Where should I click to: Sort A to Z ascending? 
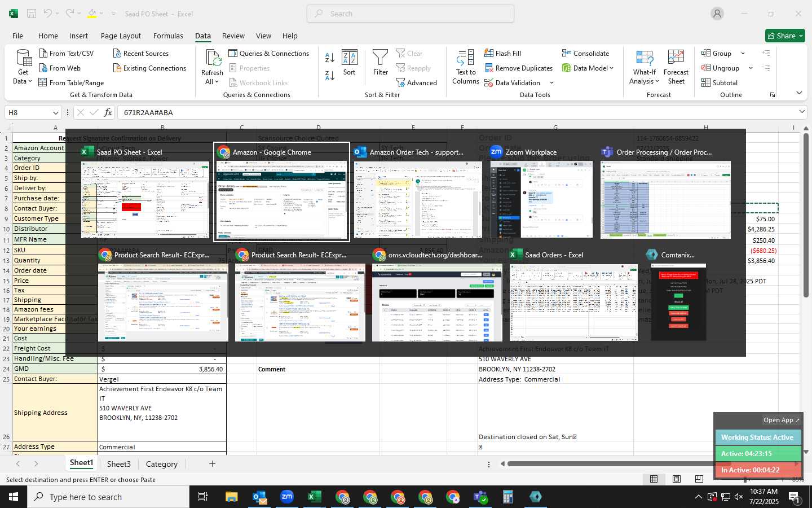pos(330,58)
